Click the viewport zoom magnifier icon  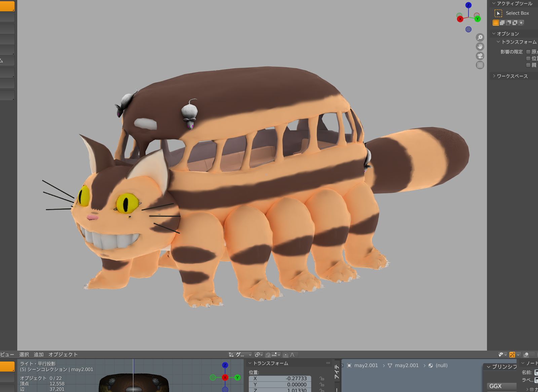point(480,37)
